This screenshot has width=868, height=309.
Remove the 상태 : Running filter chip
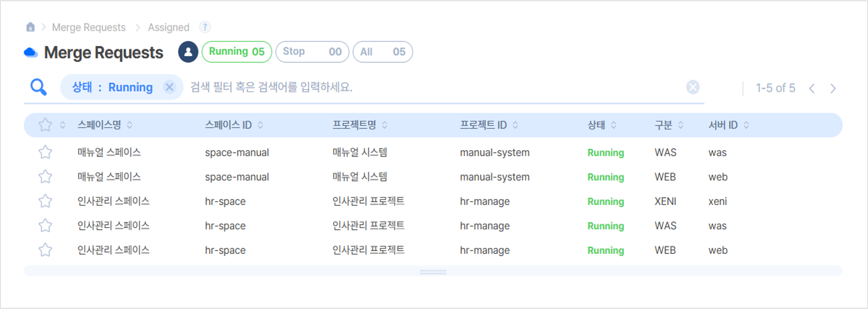pos(169,87)
